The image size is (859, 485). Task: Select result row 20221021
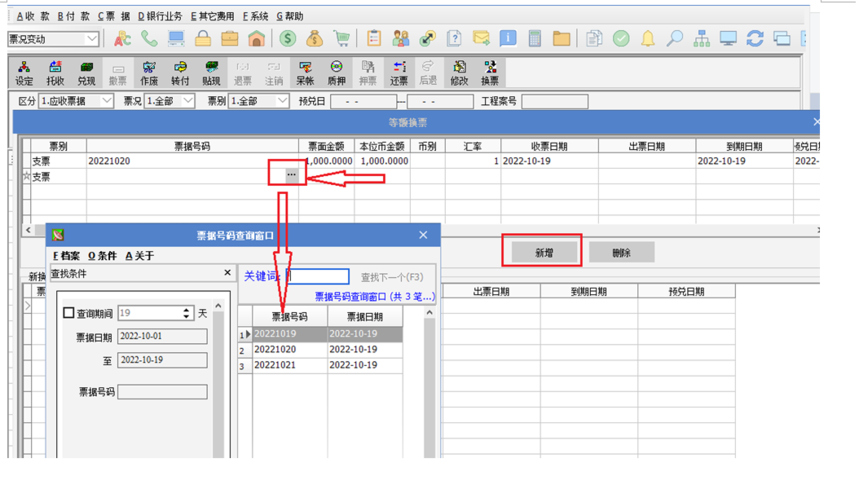click(x=327, y=365)
